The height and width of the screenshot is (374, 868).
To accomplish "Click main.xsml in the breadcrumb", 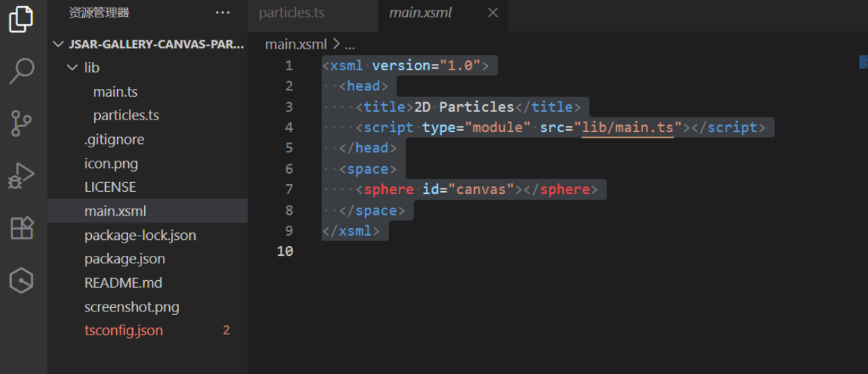I will pyautogui.click(x=296, y=44).
